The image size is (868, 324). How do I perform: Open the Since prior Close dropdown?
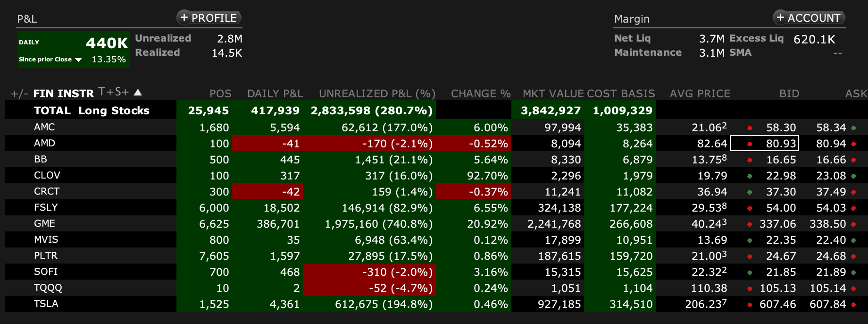[78, 60]
